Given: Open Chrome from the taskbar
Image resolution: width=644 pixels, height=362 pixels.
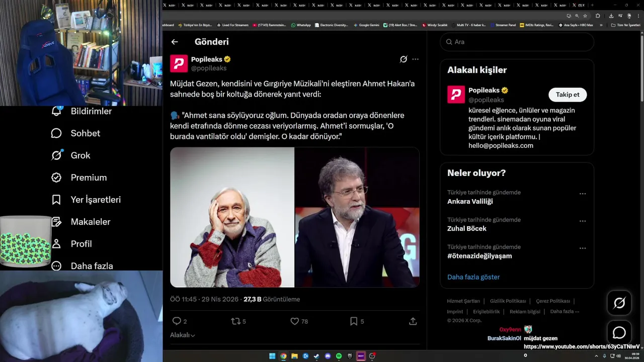Looking at the screenshot, I should pyautogui.click(x=283, y=356).
